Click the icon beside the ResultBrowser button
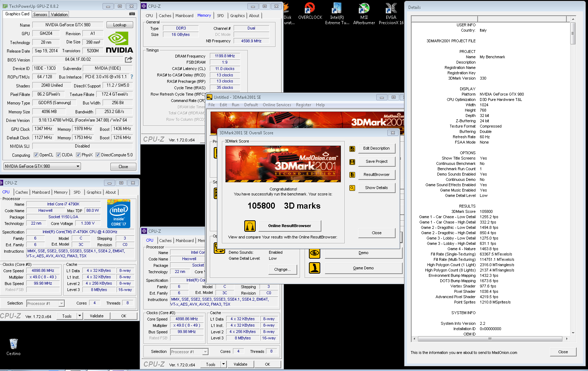 click(352, 175)
